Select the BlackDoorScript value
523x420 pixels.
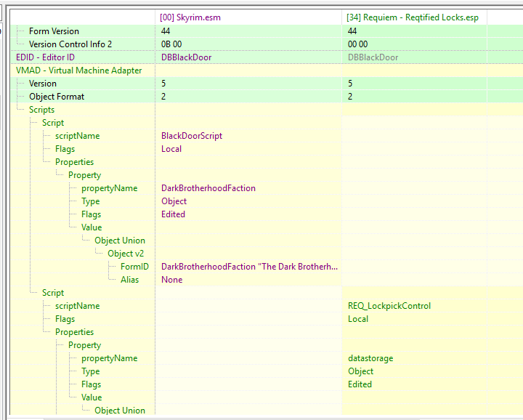point(192,136)
